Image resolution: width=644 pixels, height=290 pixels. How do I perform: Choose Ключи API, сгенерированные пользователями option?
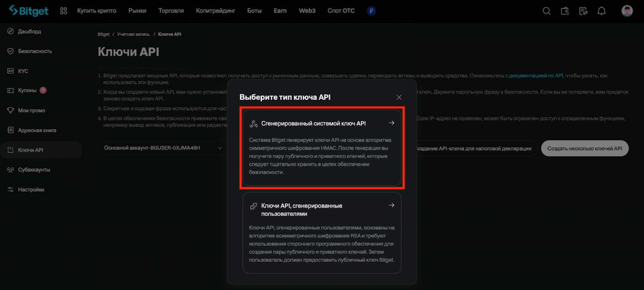coord(322,233)
